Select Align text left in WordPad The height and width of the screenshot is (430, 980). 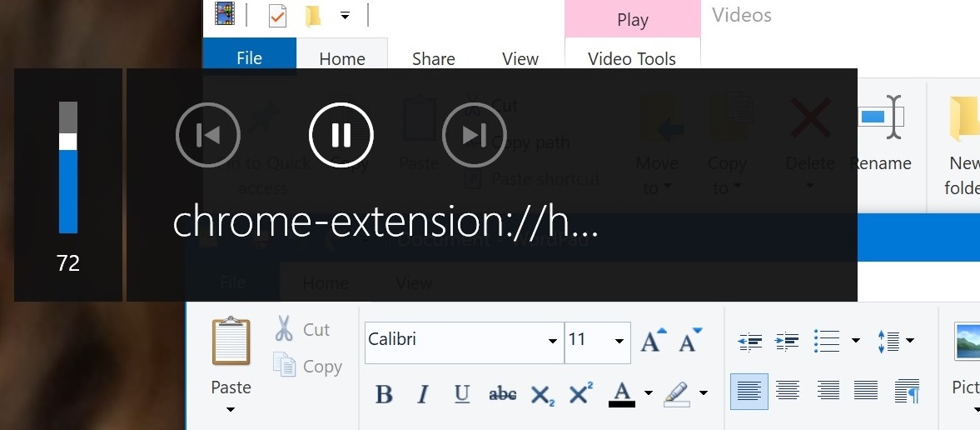(x=749, y=391)
